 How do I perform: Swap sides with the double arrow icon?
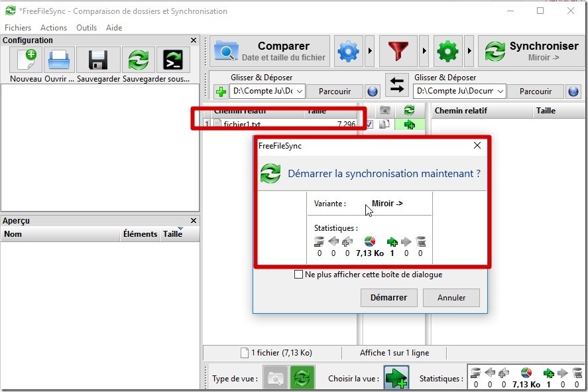396,84
